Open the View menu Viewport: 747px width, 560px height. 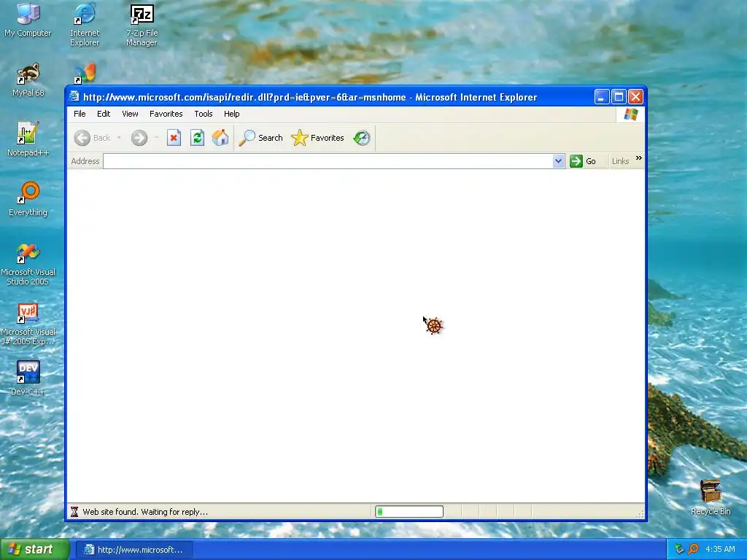(130, 114)
